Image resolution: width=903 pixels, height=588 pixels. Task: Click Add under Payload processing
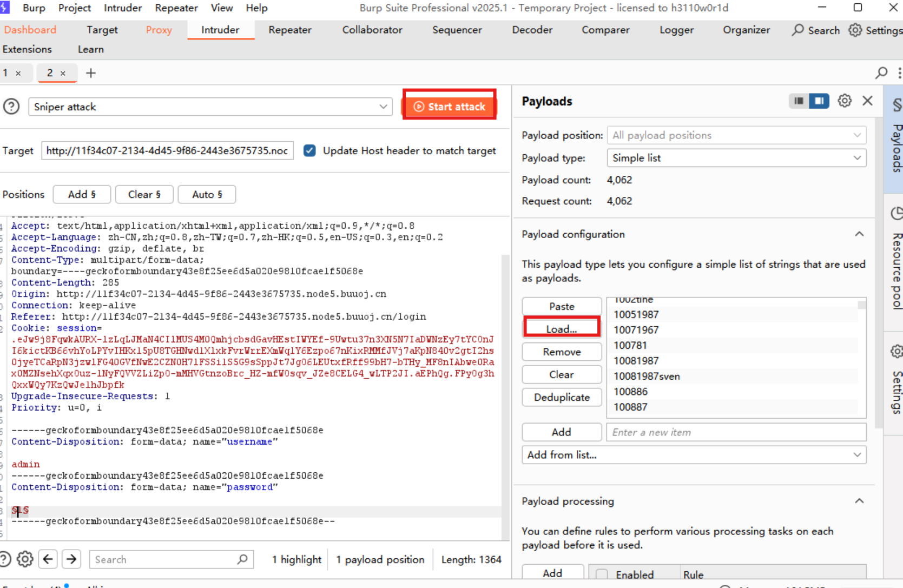point(552,573)
